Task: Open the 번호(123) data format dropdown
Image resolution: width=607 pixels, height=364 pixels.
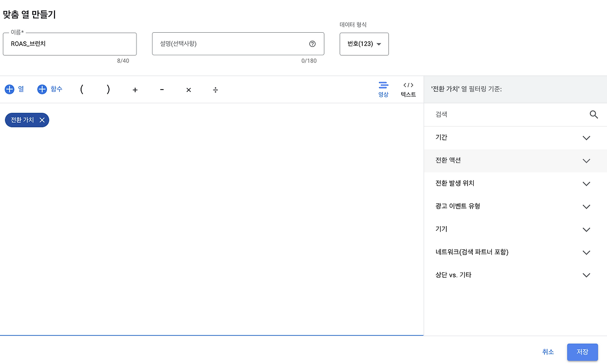Action: click(x=364, y=44)
